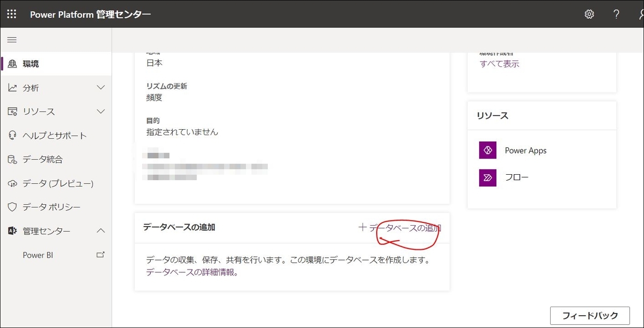This screenshot has width=644, height=328.
Task: Open データ (プレビュー) navigation item
Action: pos(56,183)
